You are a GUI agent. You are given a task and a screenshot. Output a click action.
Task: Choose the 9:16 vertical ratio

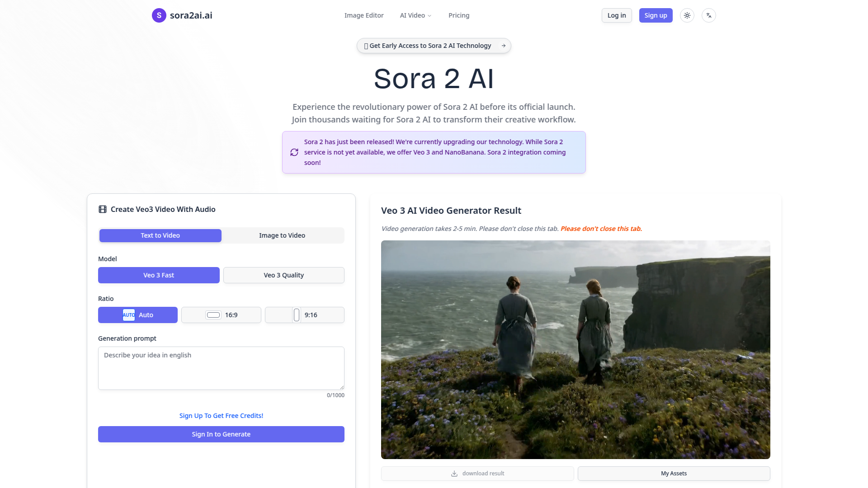coord(304,315)
